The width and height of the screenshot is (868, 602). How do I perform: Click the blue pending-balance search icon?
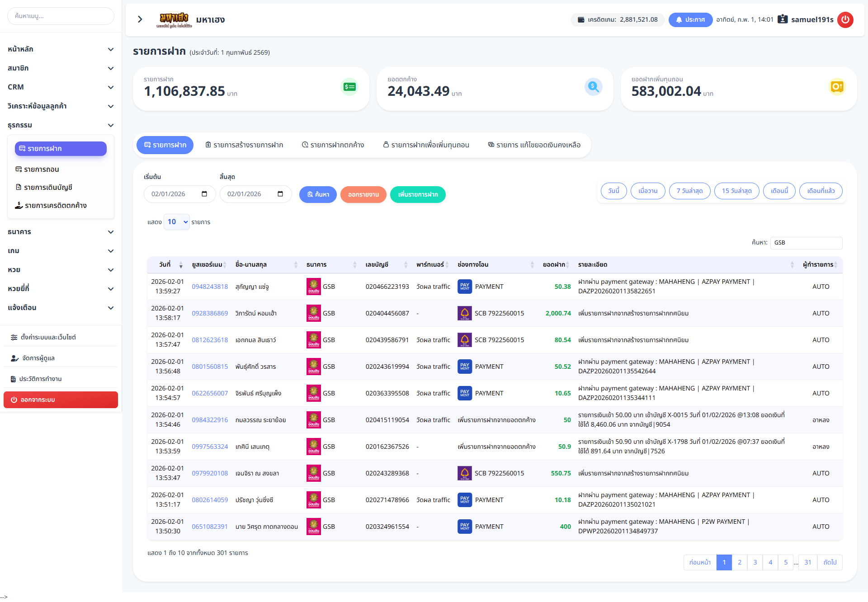click(593, 87)
